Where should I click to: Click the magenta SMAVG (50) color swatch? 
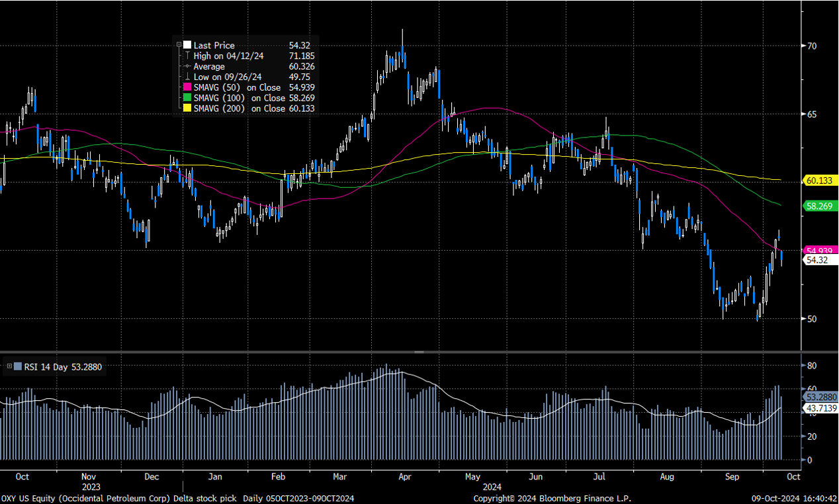[x=187, y=87]
